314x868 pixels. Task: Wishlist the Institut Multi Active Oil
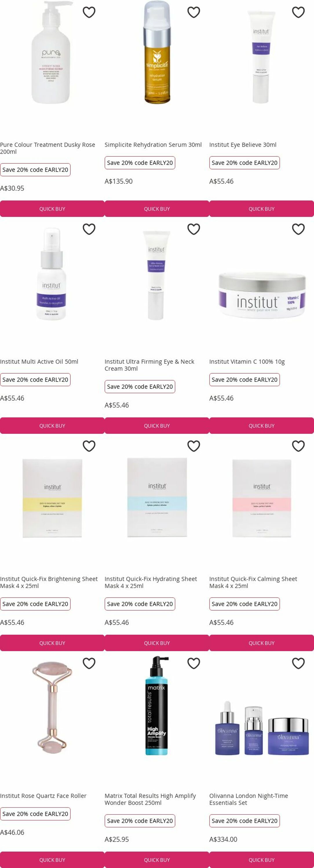tap(89, 229)
